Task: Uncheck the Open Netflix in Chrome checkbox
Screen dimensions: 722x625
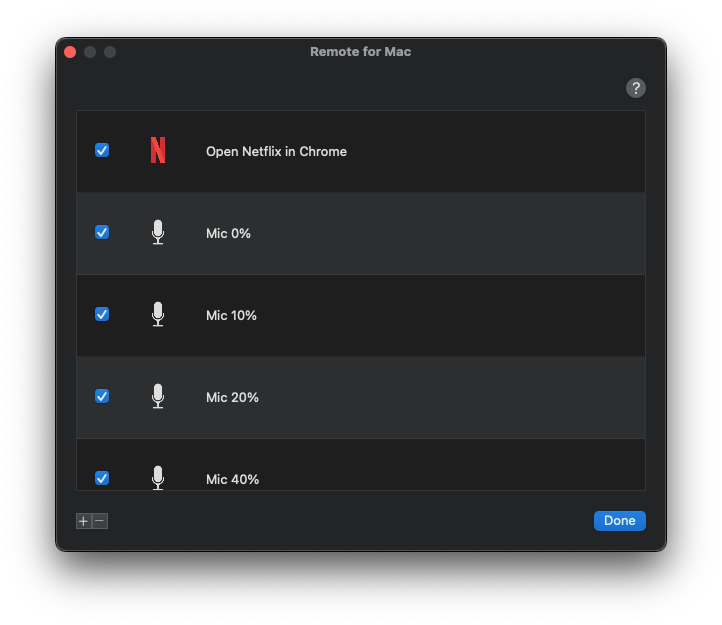Action: 102,150
